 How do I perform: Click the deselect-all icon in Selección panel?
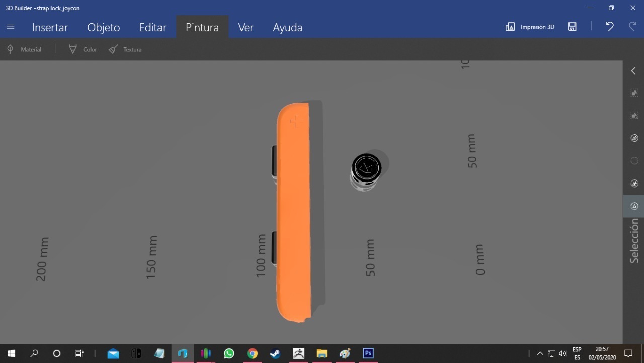point(634,116)
